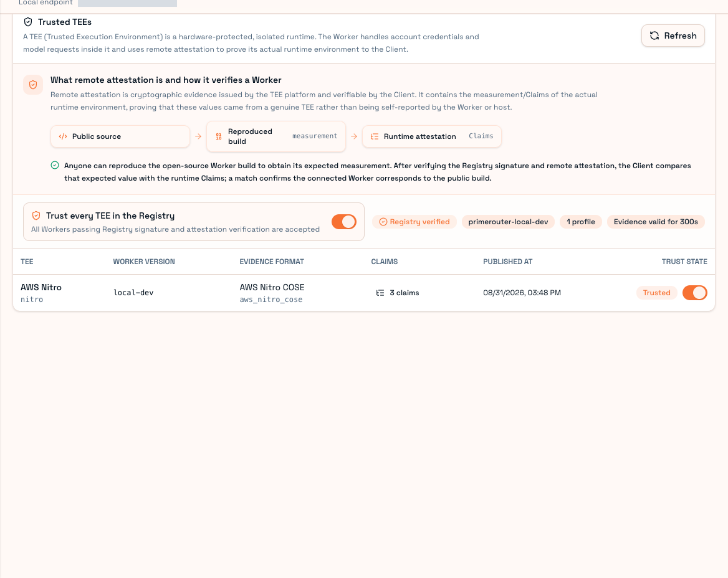Select the Runtime attestation Claims step

point(432,136)
